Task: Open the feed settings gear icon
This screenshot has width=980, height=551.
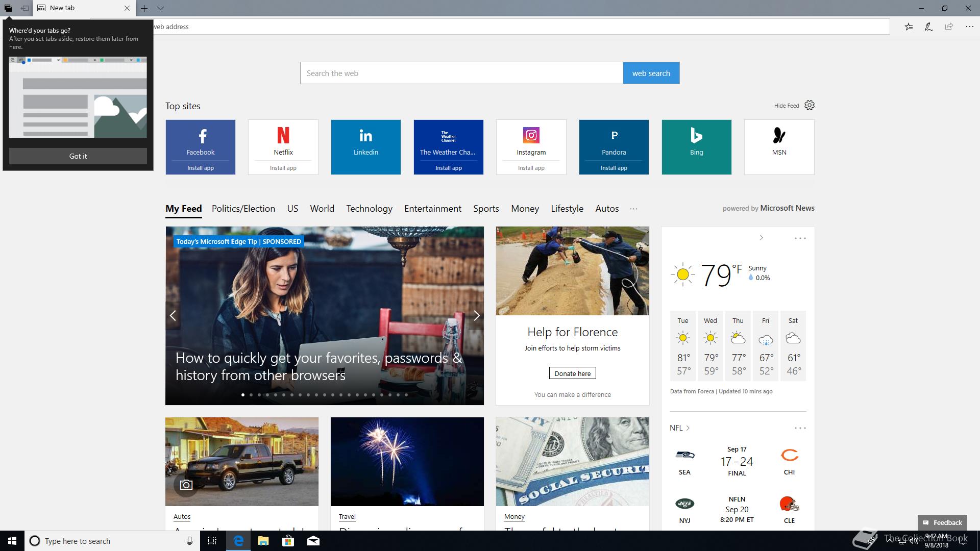Action: click(x=810, y=106)
